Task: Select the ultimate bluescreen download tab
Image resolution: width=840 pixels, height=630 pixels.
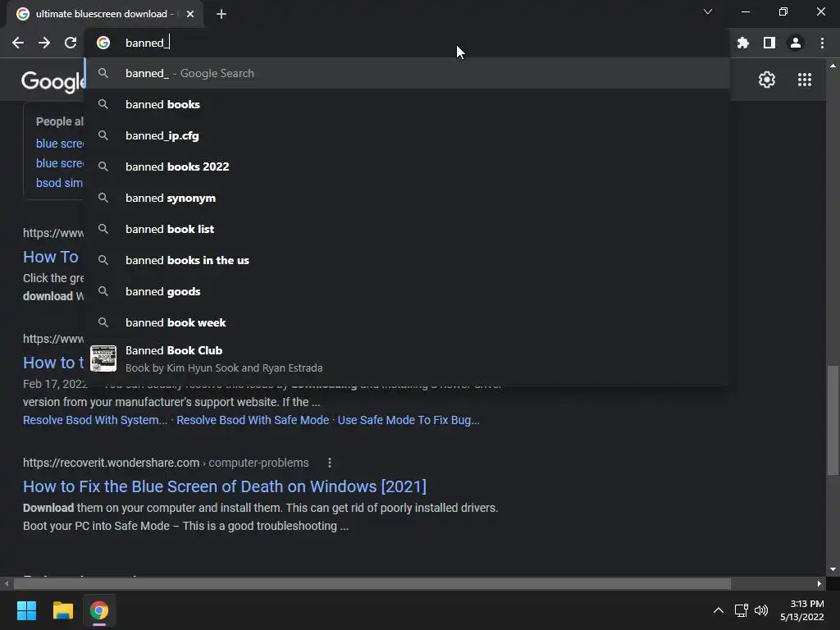Action: tap(105, 14)
